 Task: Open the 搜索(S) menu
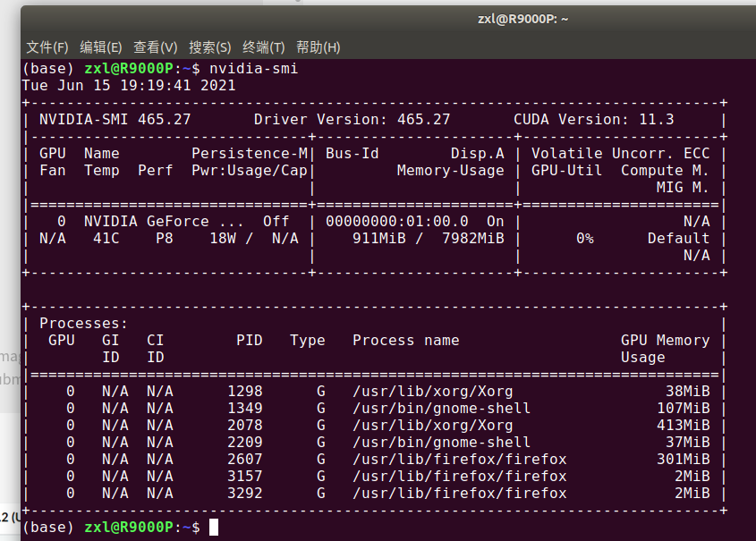(209, 47)
